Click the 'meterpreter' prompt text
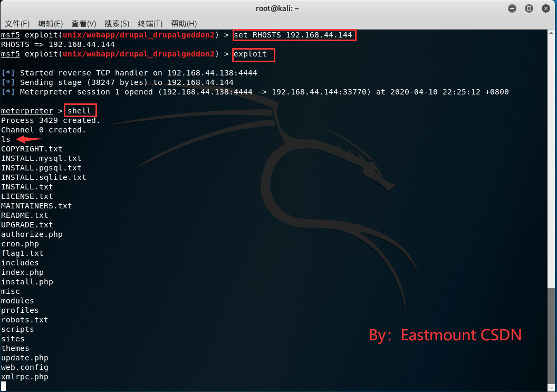The image size is (557, 392). click(27, 111)
